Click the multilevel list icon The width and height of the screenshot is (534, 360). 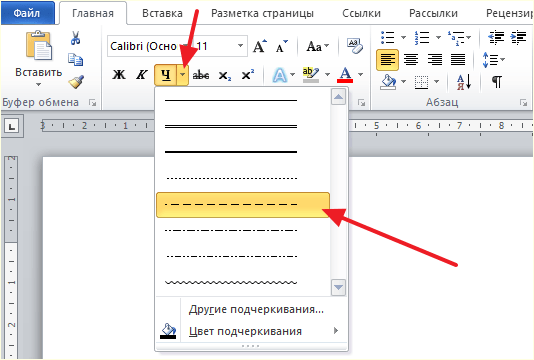coord(456,38)
